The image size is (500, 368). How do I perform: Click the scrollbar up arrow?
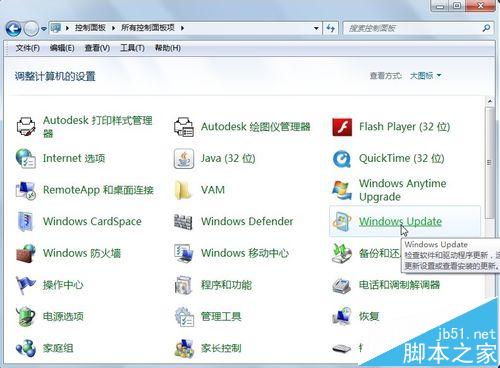tap(490, 101)
